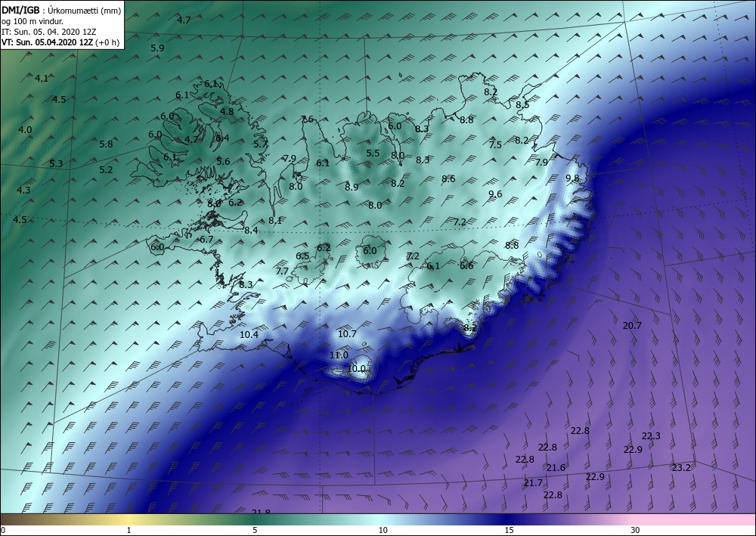Click the title 'DMI/IGB : Úrkomumætti (mm)'

pos(61,10)
